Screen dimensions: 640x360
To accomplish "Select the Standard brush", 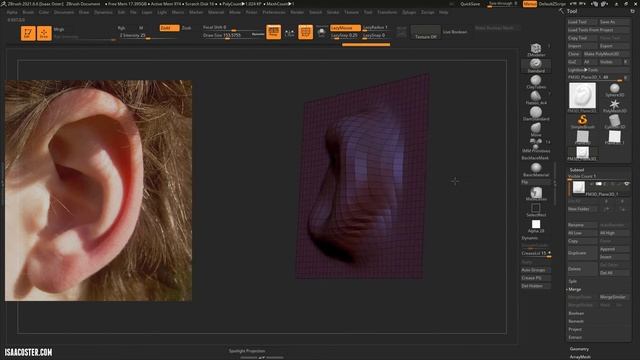I will click(536, 65).
